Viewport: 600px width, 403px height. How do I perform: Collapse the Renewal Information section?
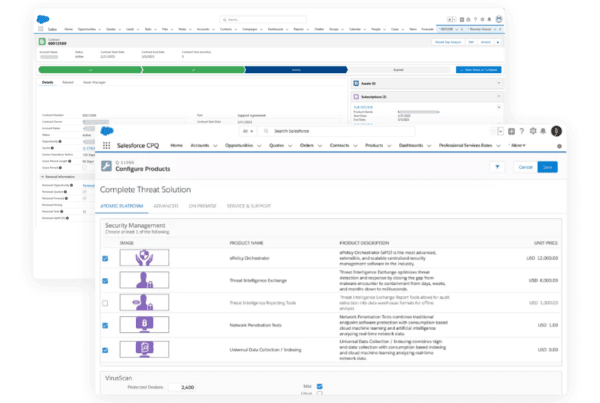pyautogui.click(x=42, y=177)
